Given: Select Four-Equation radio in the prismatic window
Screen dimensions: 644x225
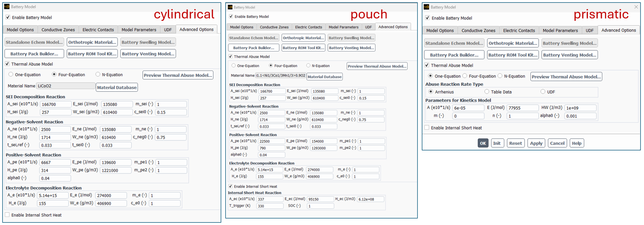Looking at the screenshot, I should pyautogui.click(x=465, y=76).
